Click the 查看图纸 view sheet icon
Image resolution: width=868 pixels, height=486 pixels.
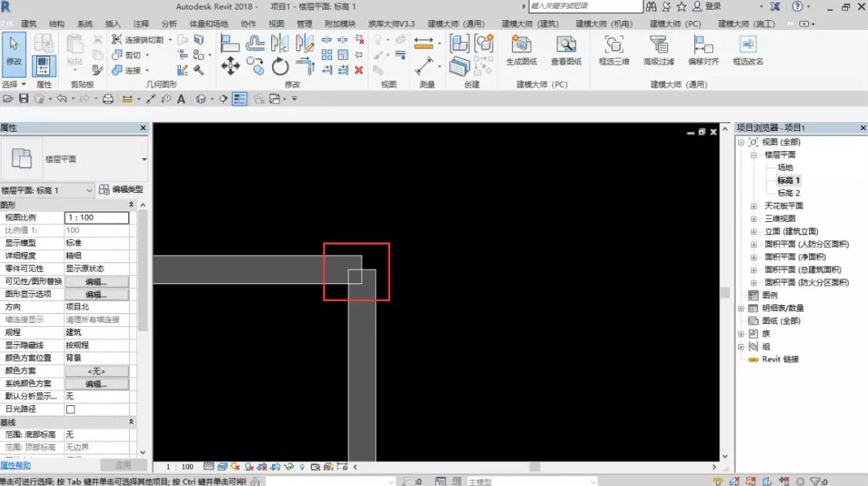click(x=566, y=50)
